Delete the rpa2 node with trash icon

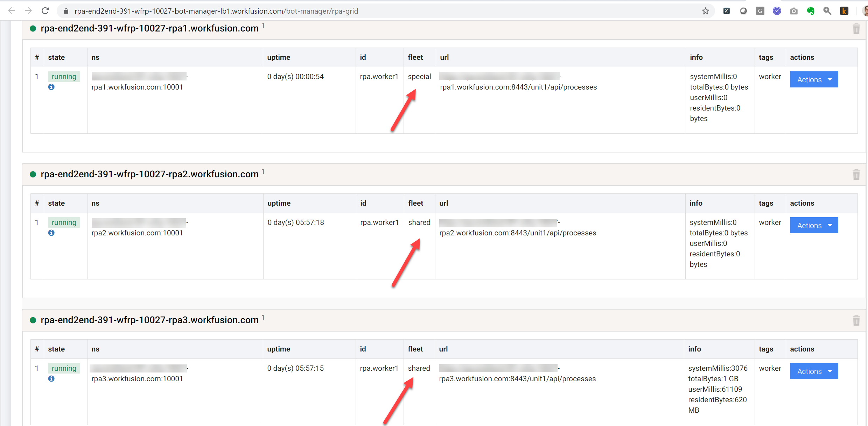click(x=856, y=175)
